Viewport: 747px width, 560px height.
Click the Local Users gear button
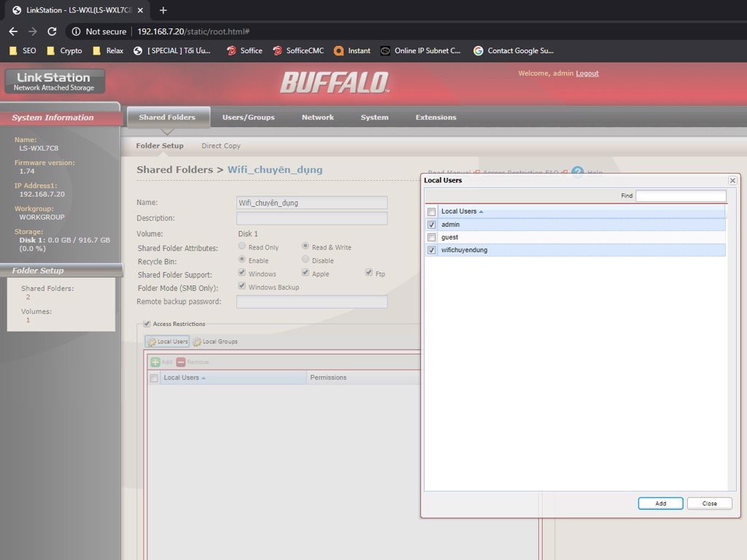point(167,341)
